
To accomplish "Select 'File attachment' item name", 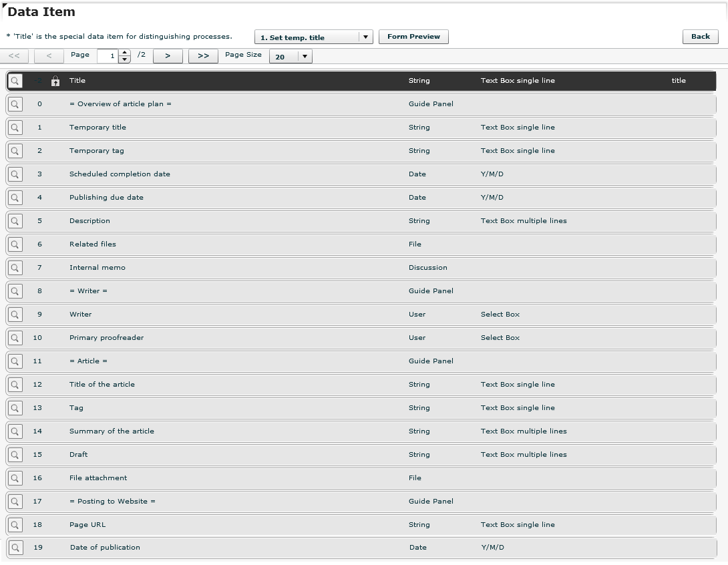I will [x=98, y=478].
